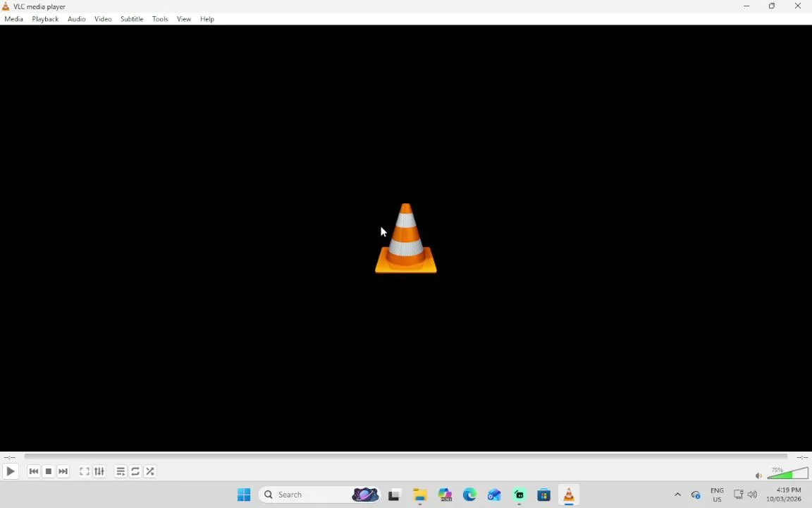This screenshot has height=508, width=812.
Task: Click the OneDrive cloud tray icon
Action: pos(696,495)
